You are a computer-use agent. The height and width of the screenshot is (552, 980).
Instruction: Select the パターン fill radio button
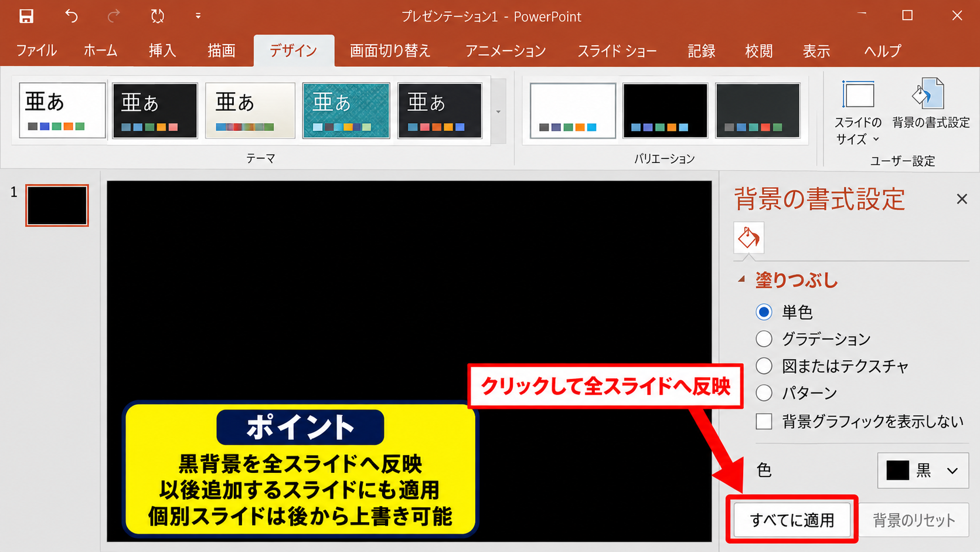pyautogui.click(x=764, y=393)
